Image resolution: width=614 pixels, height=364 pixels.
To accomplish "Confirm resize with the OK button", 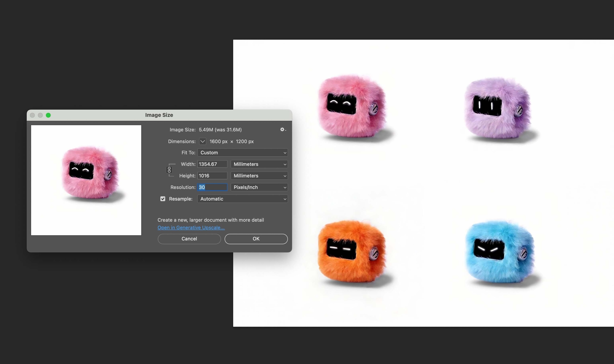I will click(256, 239).
